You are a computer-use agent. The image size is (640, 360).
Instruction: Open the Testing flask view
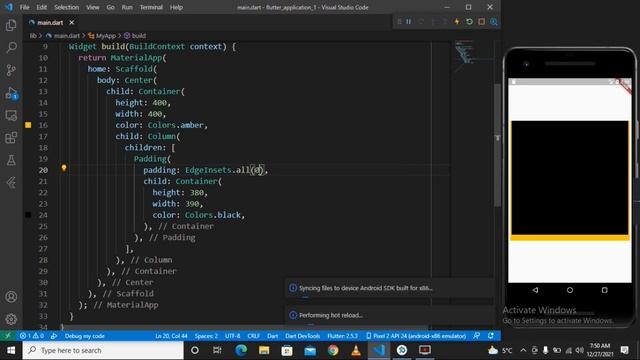click(x=11, y=160)
